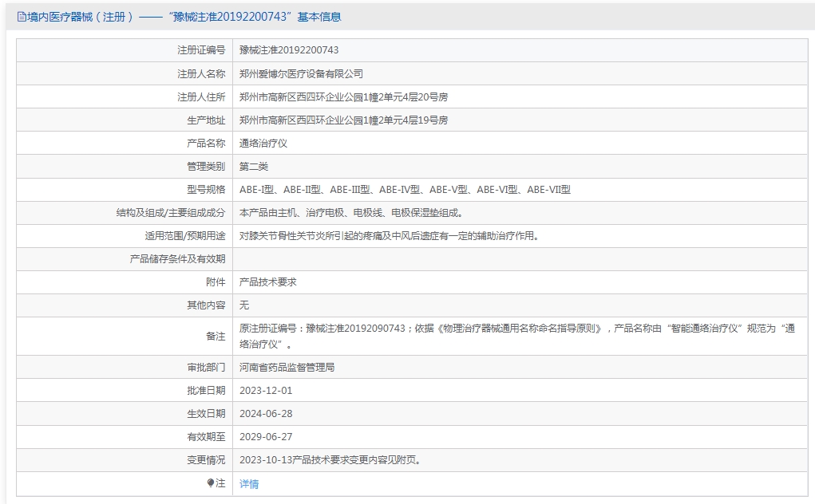815x504 pixels.
Task: Click the document icon before 境内医疗器械 title
Action: tap(22, 17)
